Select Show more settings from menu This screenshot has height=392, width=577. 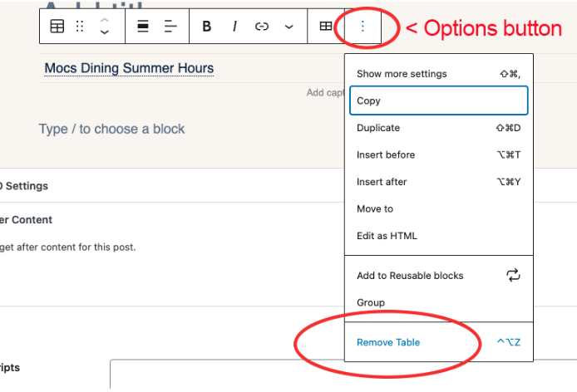click(401, 74)
